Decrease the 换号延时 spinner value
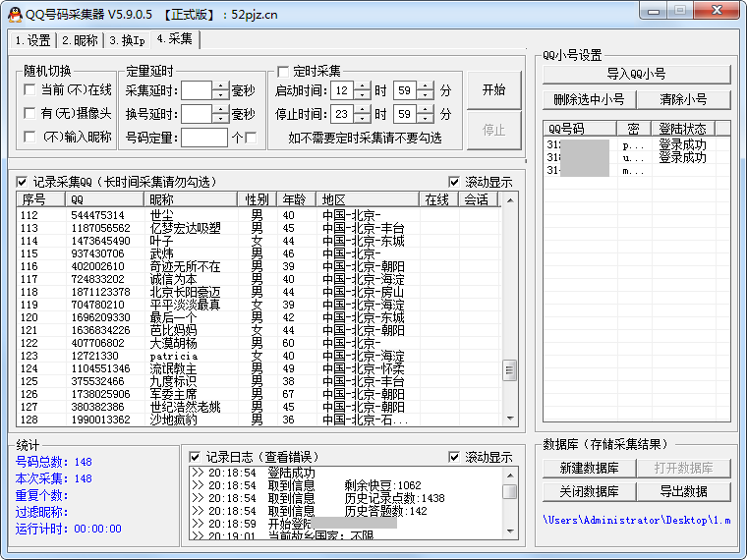The width and height of the screenshot is (747, 560). tap(220, 119)
